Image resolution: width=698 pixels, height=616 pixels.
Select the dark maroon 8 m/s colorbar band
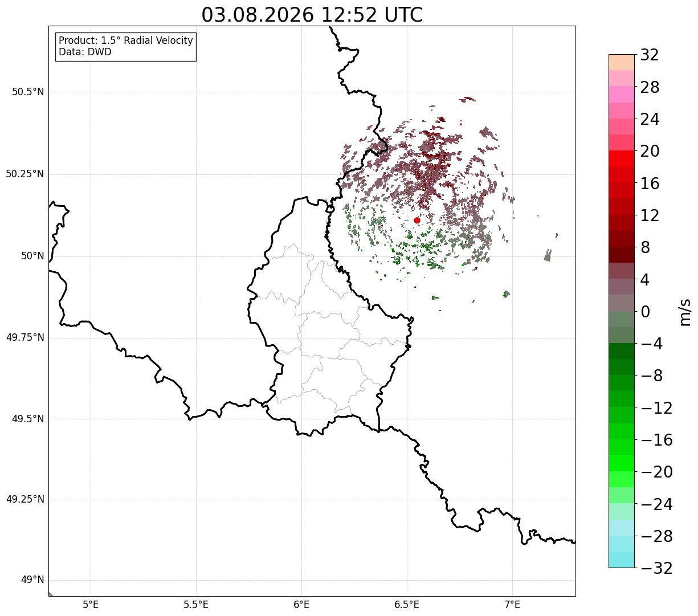tap(622, 255)
